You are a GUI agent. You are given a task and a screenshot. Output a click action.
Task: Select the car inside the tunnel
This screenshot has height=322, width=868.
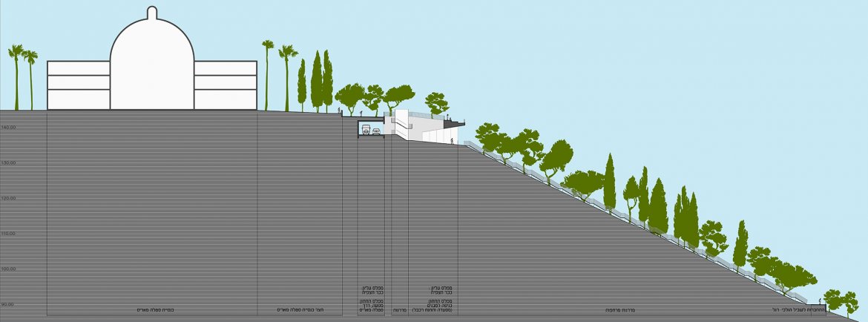pos(377,131)
